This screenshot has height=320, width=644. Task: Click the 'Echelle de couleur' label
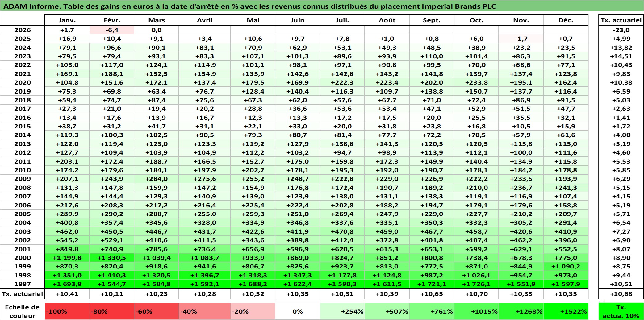[22, 311]
